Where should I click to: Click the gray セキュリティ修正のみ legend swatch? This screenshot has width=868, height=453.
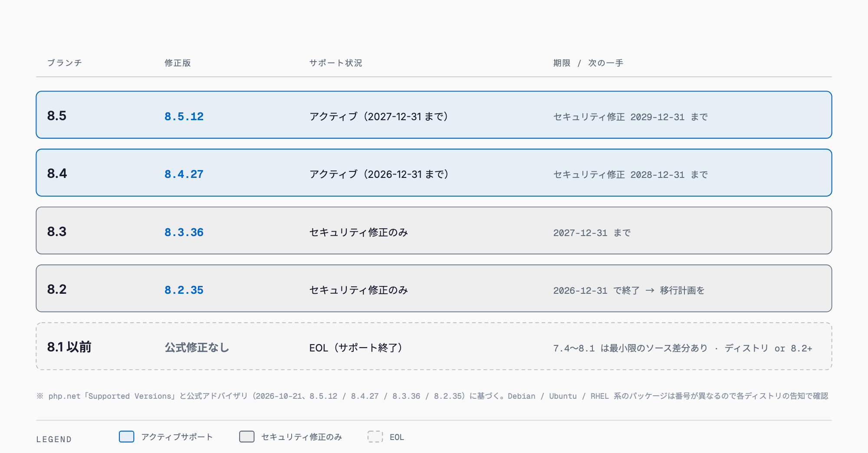click(247, 437)
